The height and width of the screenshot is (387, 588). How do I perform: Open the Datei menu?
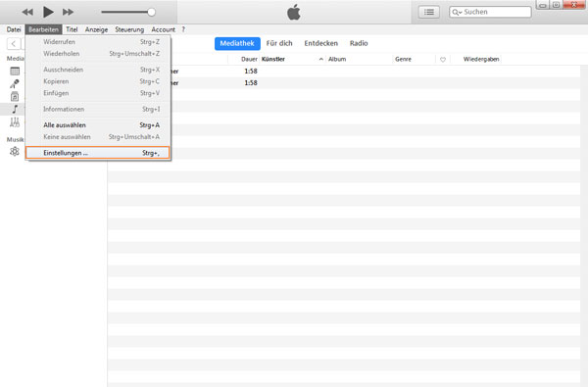click(x=14, y=29)
